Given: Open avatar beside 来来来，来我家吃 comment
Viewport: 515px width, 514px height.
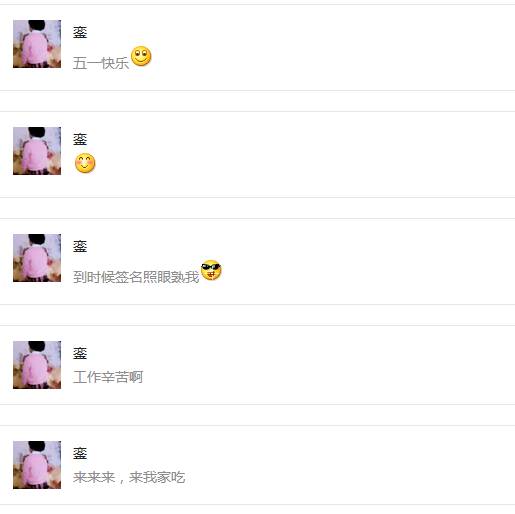Looking at the screenshot, I should tap(37, 465).
